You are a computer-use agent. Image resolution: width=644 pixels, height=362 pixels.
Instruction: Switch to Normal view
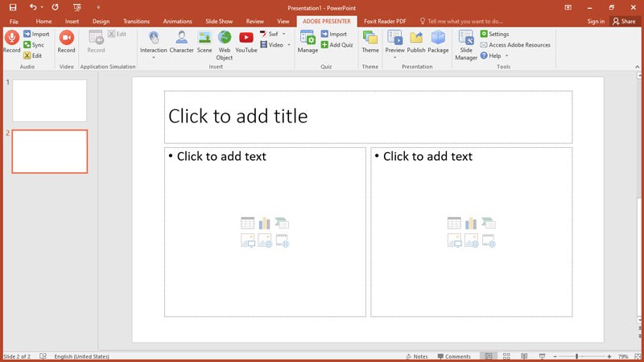pos(489,356)
